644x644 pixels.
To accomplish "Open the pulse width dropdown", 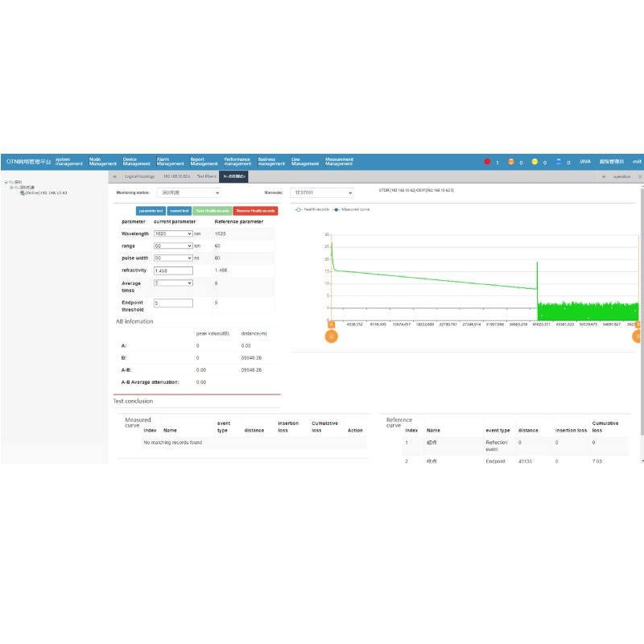I will (173, 258).
